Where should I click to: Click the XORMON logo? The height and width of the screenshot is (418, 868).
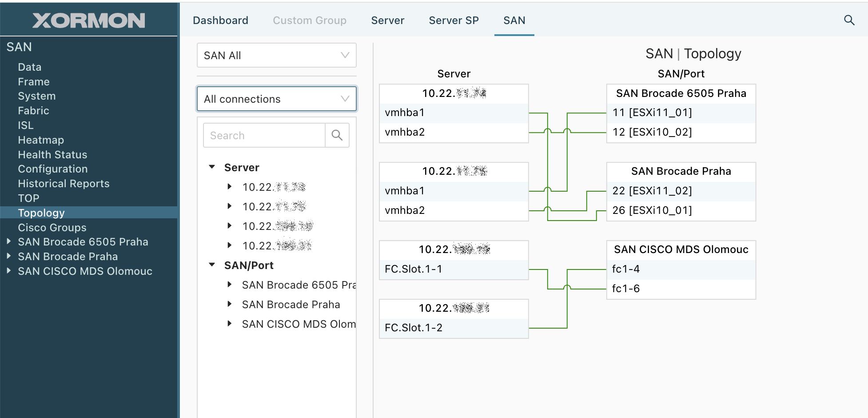tap(89, 20)
